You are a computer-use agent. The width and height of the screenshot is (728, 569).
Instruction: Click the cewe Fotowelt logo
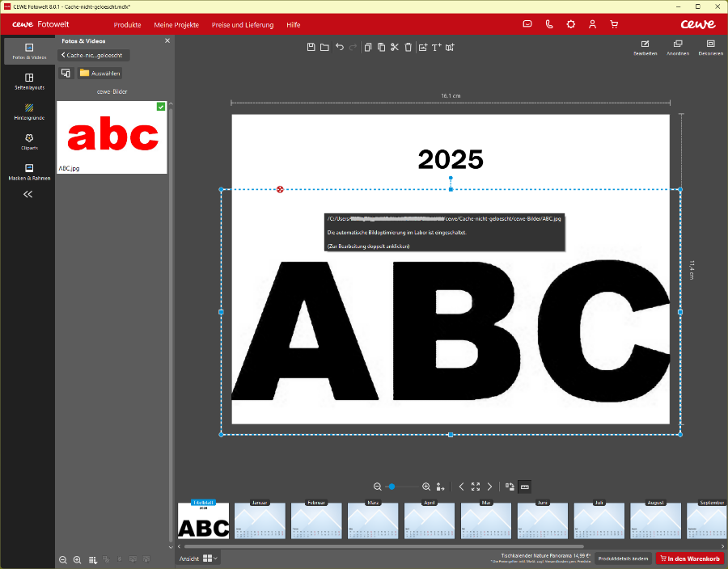click(40, 24)
